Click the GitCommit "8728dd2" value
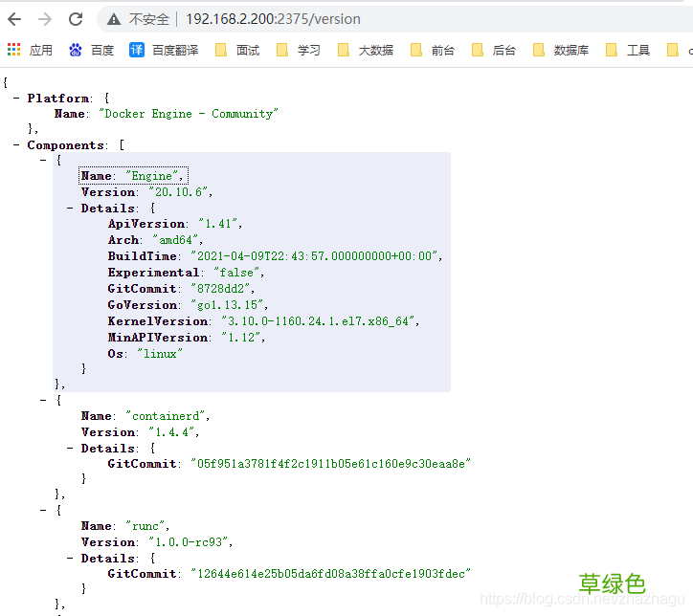Screen dimensions: 693x616 (x=221, y=289)
